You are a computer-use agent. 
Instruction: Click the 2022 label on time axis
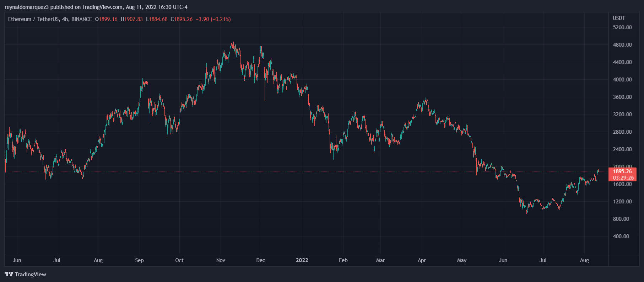[x=302, y=260]
